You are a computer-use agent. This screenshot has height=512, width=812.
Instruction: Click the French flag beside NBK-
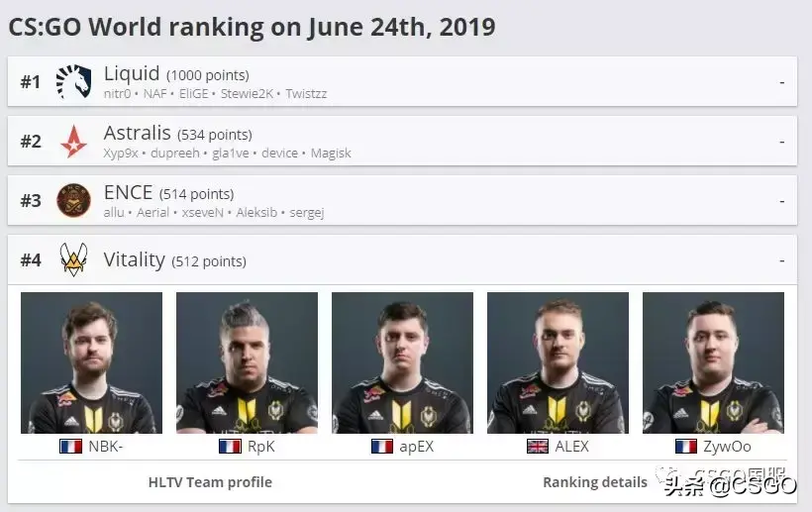70,447
